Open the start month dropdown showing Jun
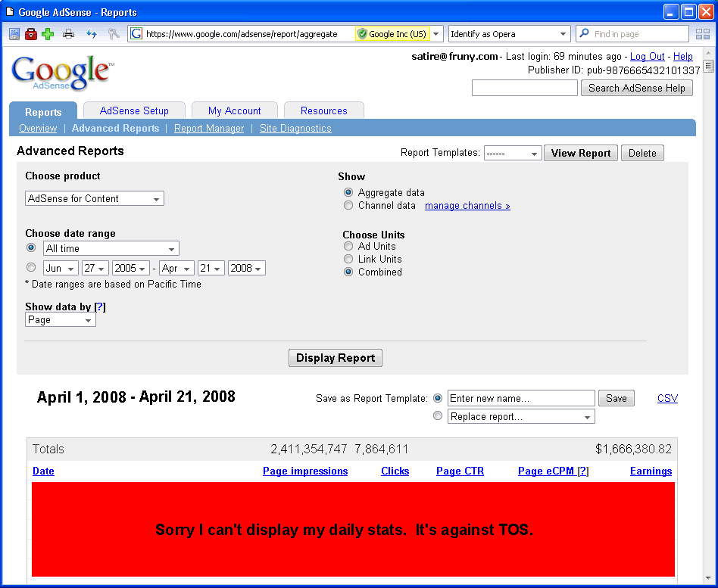 point(61,268)
